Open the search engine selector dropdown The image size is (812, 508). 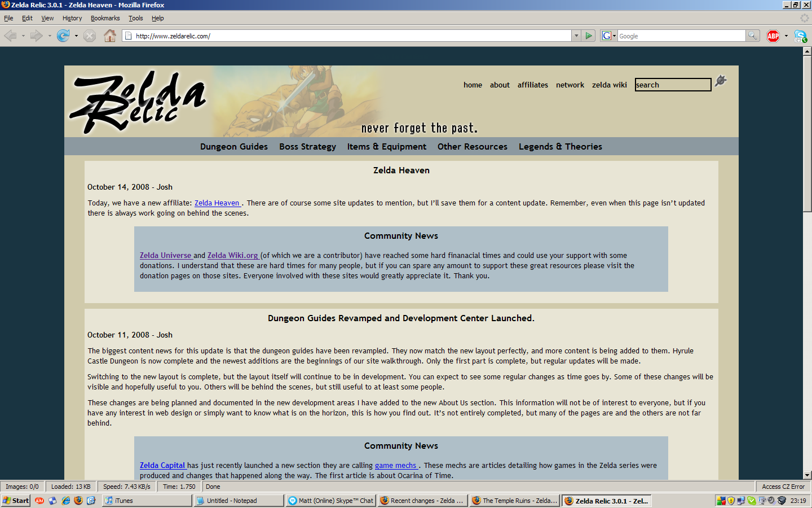608,36
